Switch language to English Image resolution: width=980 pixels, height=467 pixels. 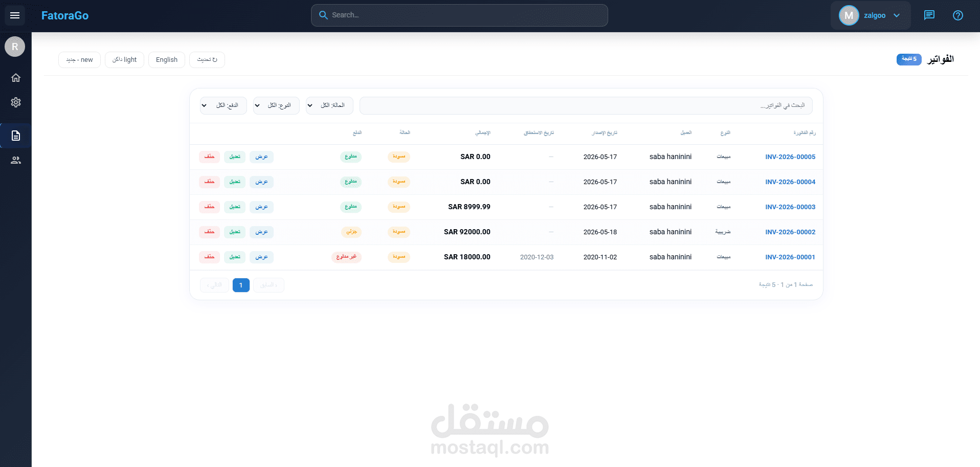pos(167,60)
